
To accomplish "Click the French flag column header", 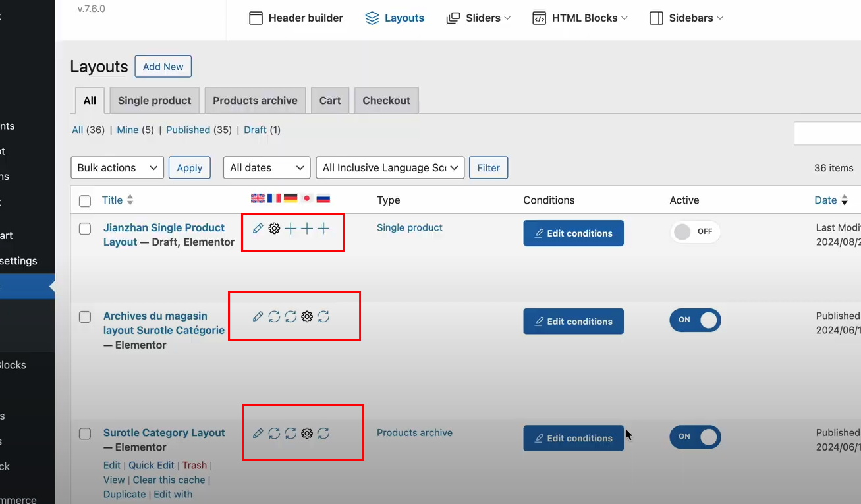I will click(274, 198).
